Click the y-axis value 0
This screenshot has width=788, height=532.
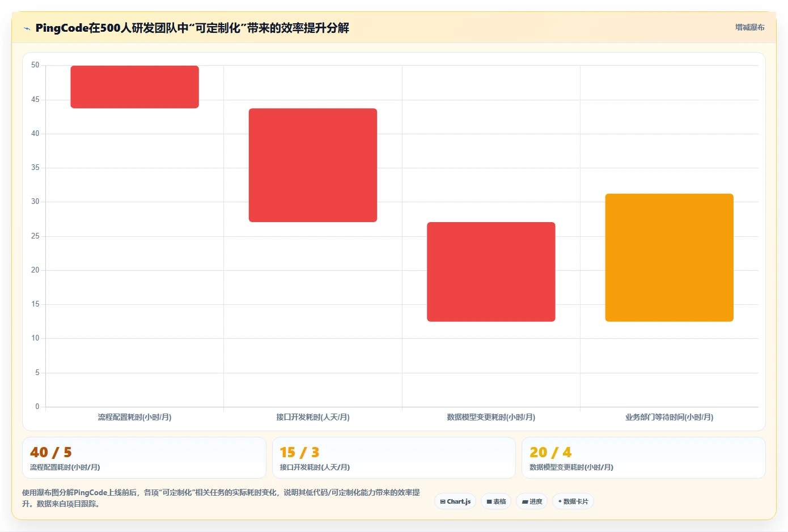[37, 407]
